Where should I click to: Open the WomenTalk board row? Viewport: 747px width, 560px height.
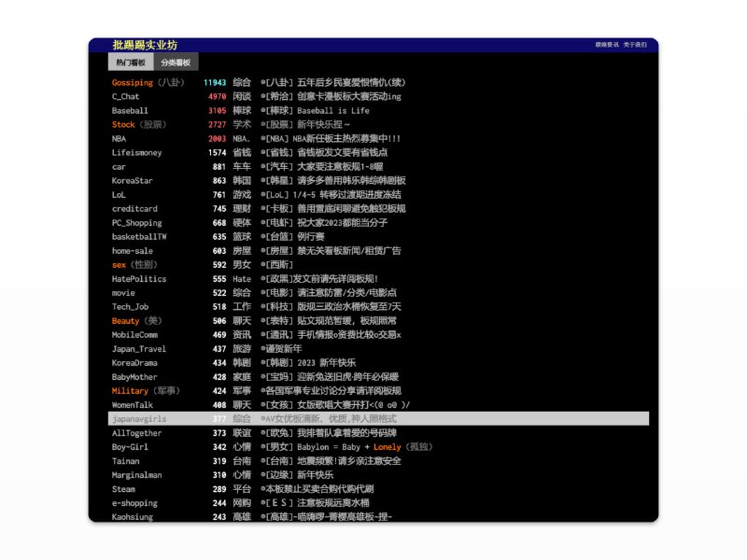point(378,405)
